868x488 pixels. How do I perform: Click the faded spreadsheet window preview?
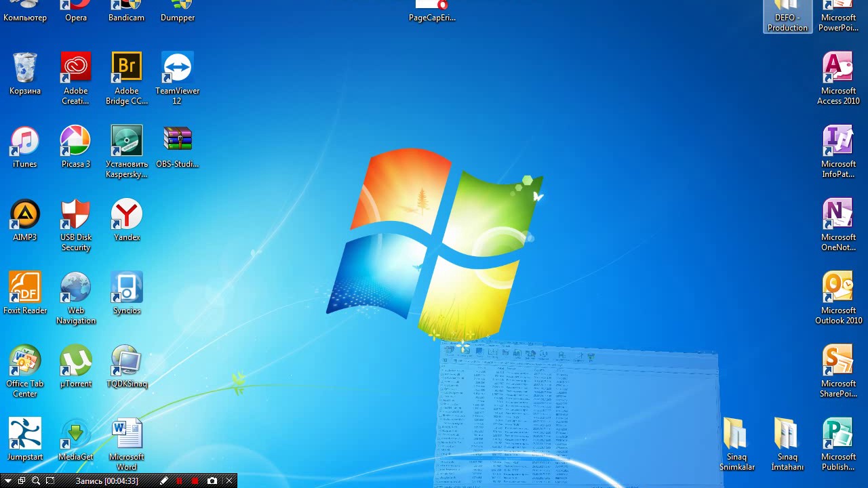[x=576, y=413]
